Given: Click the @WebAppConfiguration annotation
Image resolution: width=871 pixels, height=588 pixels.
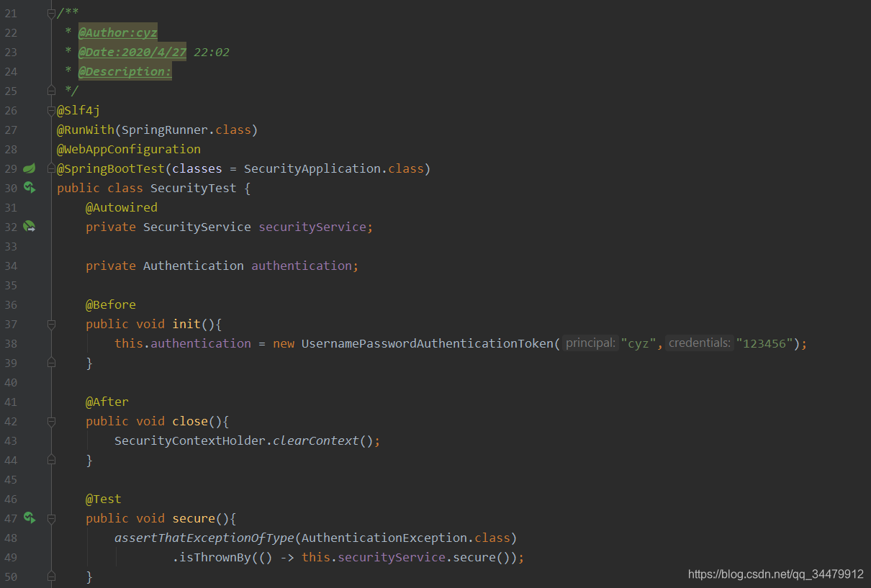Looking at the screenshot, I should pyautogui.click(x=129, y=149).
